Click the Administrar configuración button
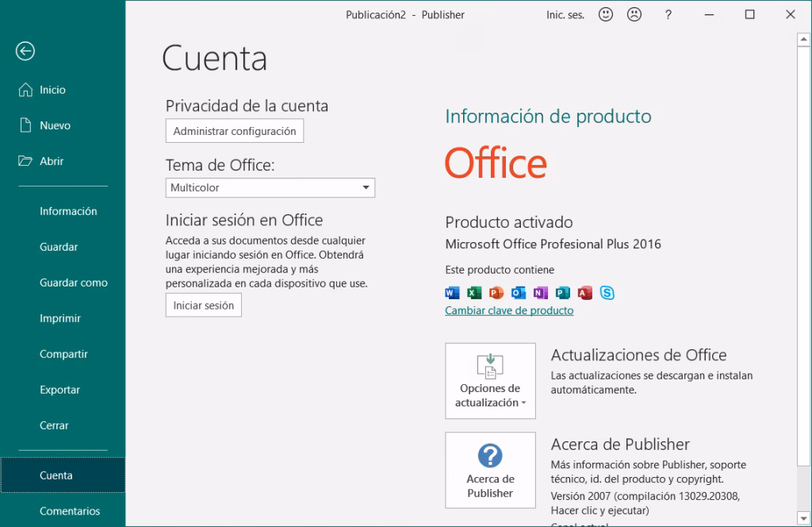The width and height of the screenshot is (812, 527). tap(235, 131)
